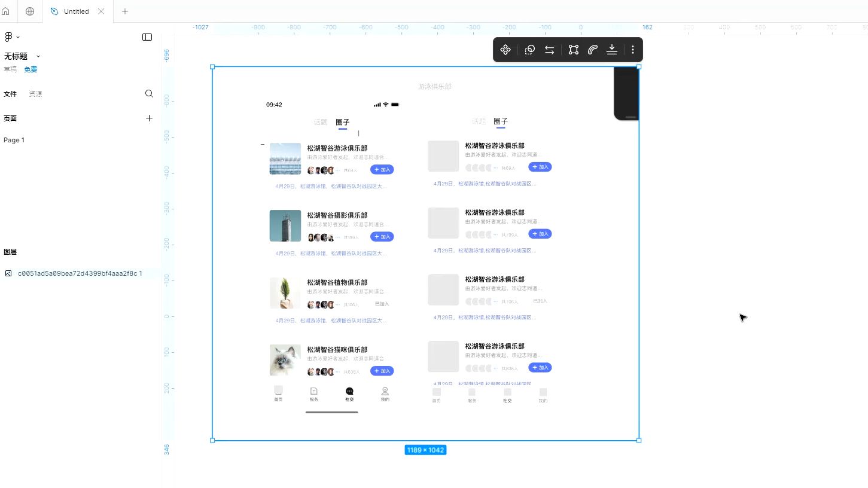Switch to the 资源 tab

pyautogui.click(x=35, y=94)
